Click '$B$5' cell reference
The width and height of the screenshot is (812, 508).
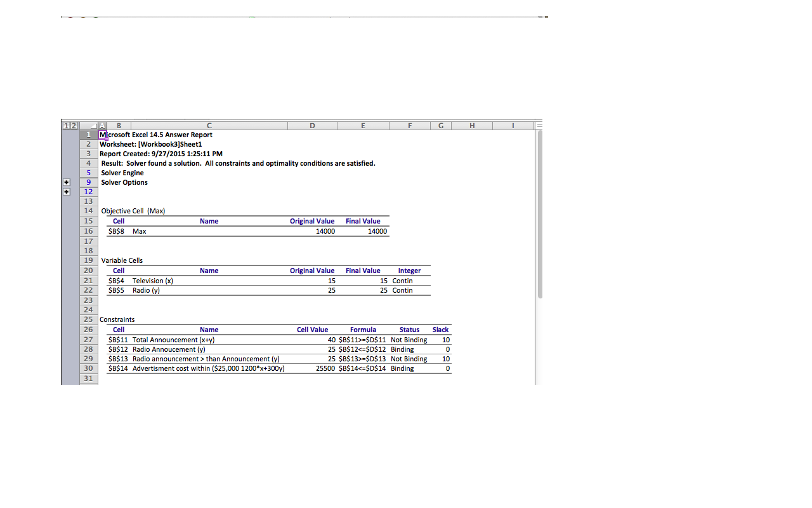tap(116, 290)
